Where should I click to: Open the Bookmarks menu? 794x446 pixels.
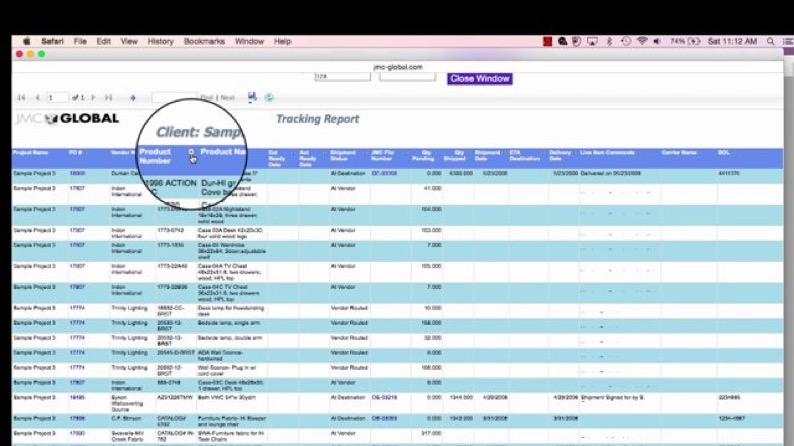point(204,42)
